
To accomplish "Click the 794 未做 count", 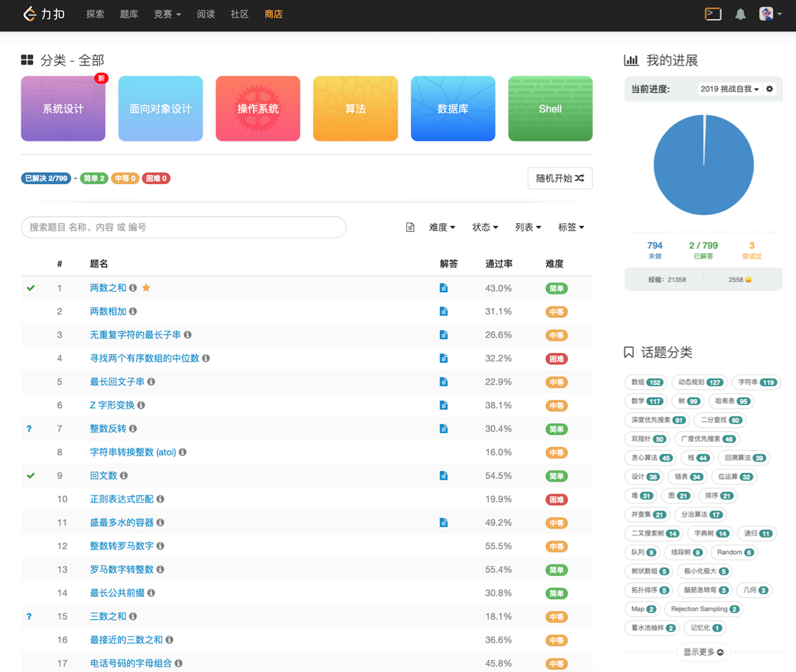I will [x=655, y=249].
